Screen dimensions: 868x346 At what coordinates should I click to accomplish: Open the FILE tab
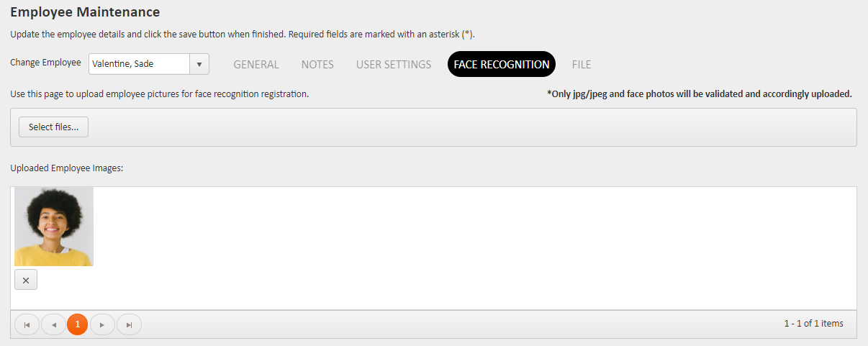coord(582,64)
